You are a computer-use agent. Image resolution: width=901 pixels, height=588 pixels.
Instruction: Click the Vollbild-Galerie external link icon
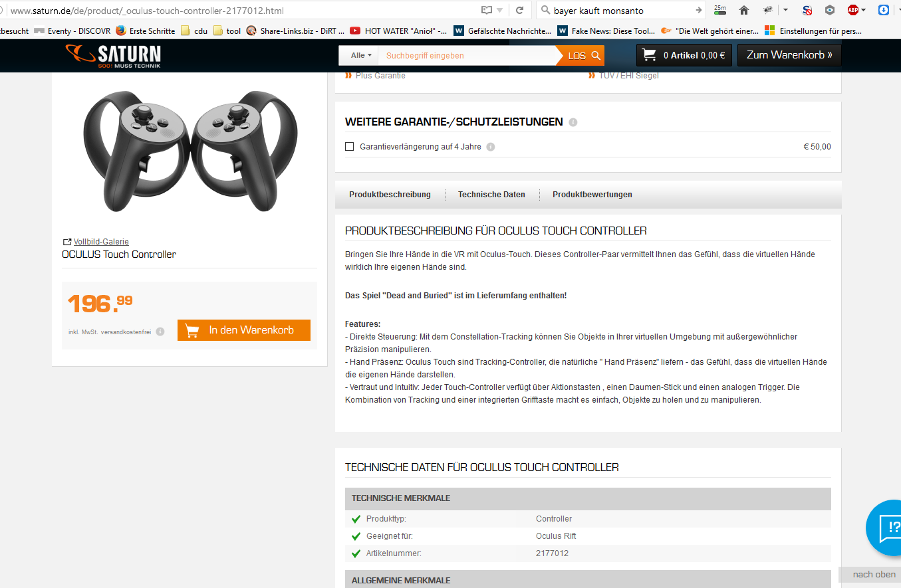(x=66, y=242)
